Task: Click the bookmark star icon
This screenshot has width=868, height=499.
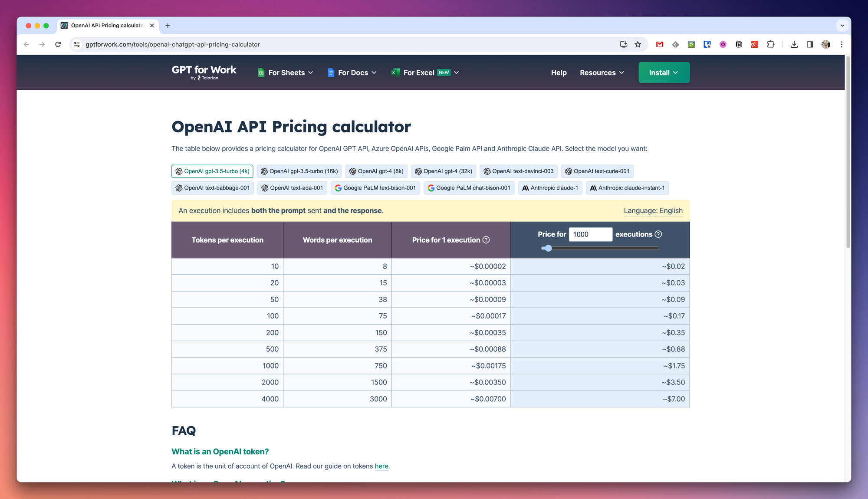Action: (x=638, y=44)
